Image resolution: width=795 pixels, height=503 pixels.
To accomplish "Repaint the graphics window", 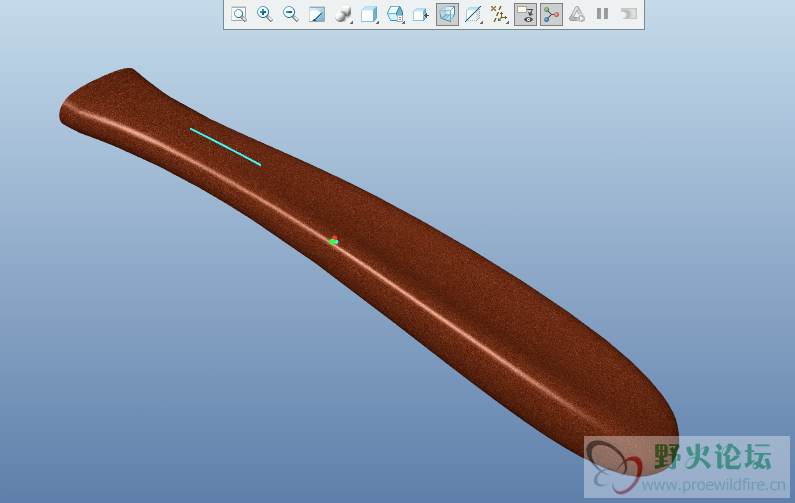I will pyautogui.click(x=317, y=14).
